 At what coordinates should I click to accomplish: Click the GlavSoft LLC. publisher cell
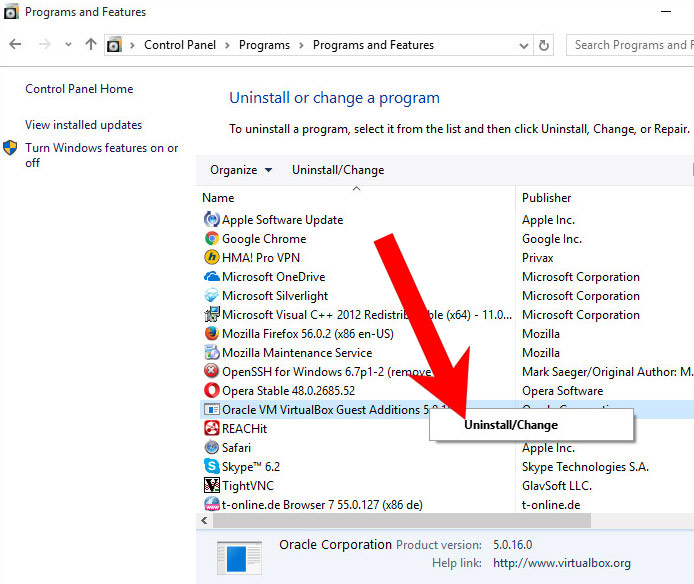pos(557,486)
